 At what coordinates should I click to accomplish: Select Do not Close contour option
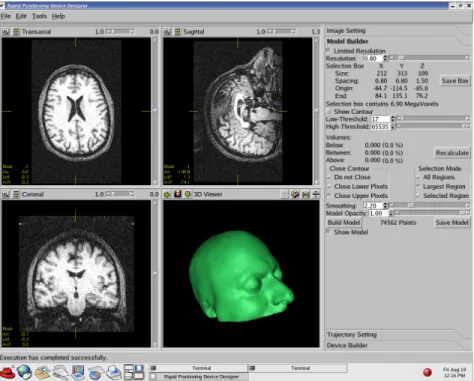329,177
